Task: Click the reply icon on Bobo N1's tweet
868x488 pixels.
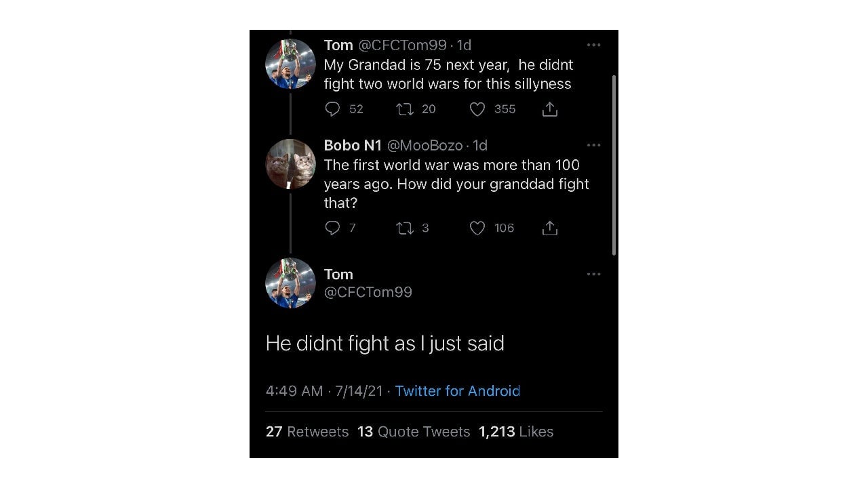Action: coord(333,228)
